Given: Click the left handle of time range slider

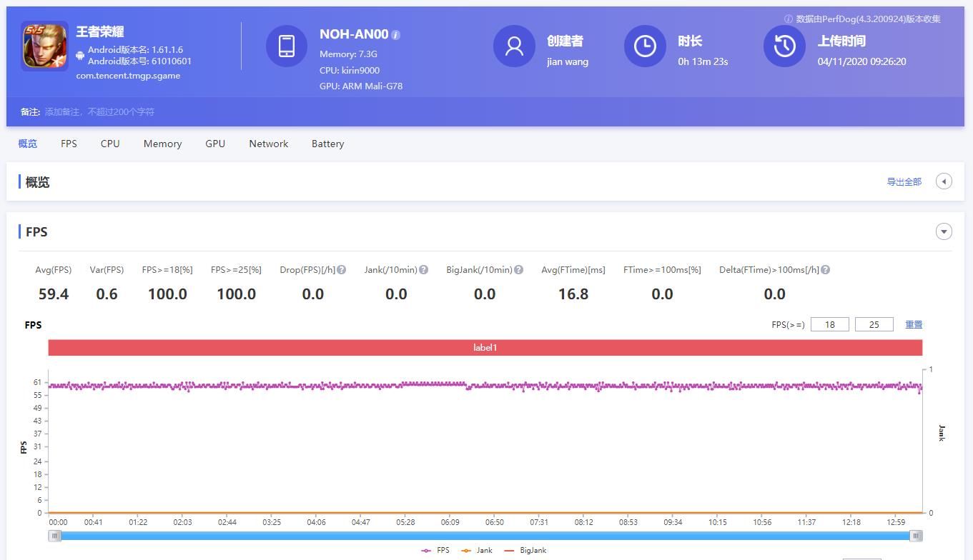Looking at the screenshot, I should (55, 536).
